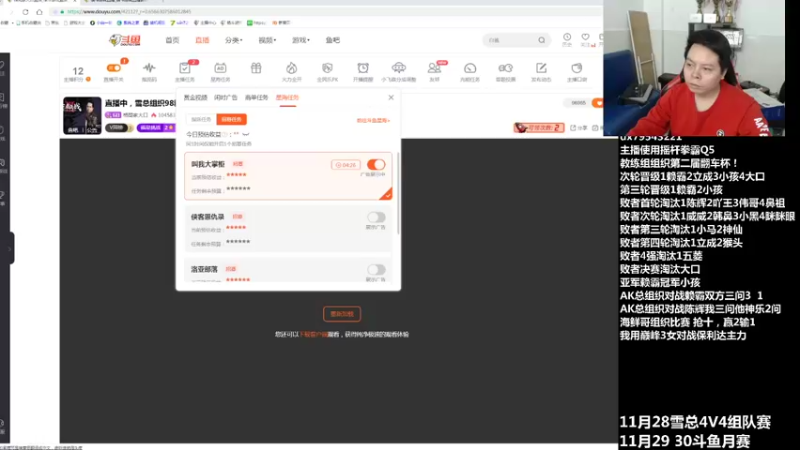Click the voice waveform toolbar icon
The image size is (800, 450).
click(x=149, y=68)
